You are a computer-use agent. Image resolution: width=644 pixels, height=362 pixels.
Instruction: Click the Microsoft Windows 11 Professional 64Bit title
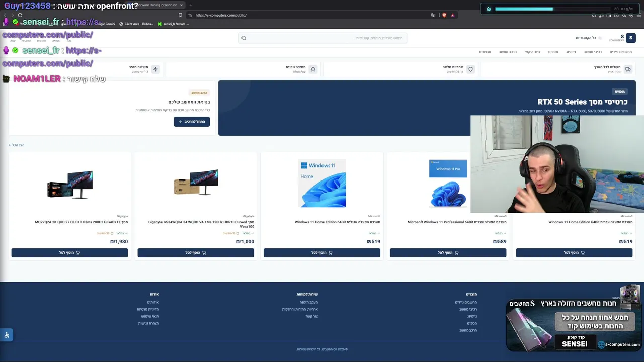pos(457,222)
